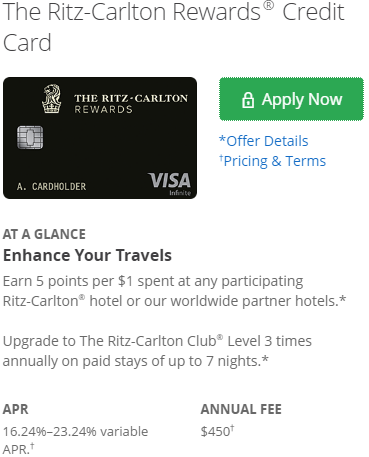Click the Upgrade to Ritz-Carlton Club Level paragraph
Image resolution: width=369 pixels, height=457 pixels.
pyautogui.click(x=157, y=351)
